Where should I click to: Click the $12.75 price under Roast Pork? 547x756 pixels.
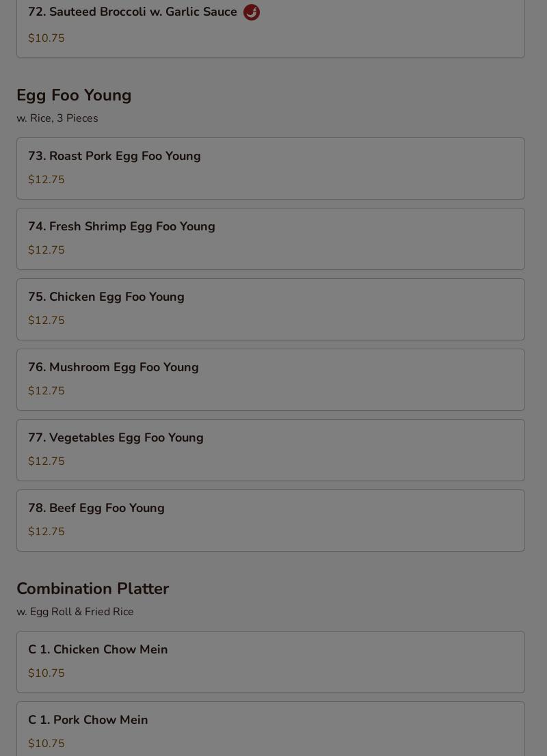(x=46, y=179)
